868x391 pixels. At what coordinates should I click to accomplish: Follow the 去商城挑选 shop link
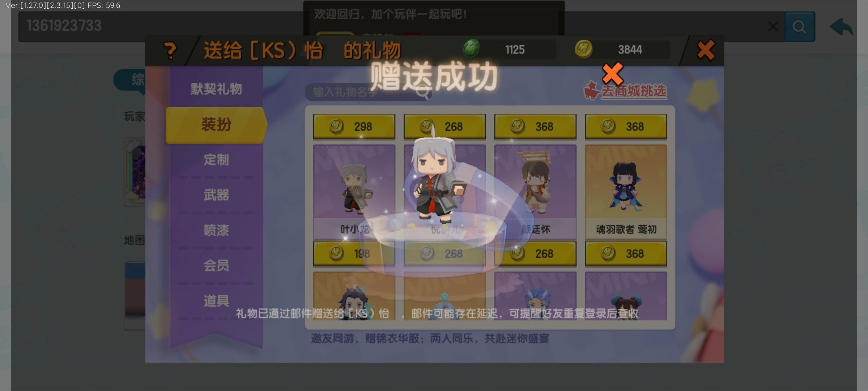click(626, 91)
